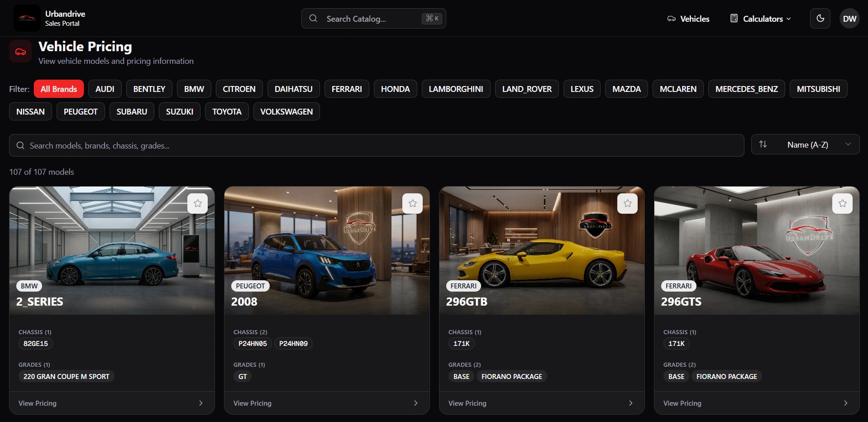Click the calculator icon next to Calculators
868x422 pixels.
point(734,18)
